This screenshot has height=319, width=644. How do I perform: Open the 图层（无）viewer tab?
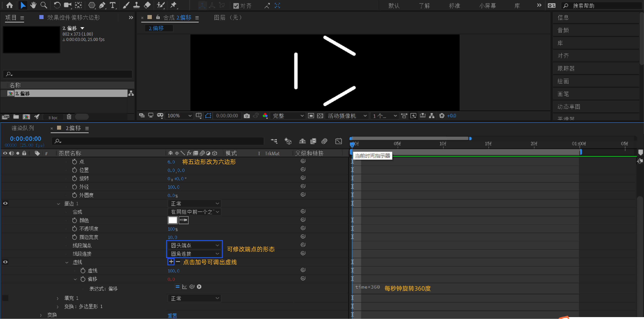[x=228, y=18]
